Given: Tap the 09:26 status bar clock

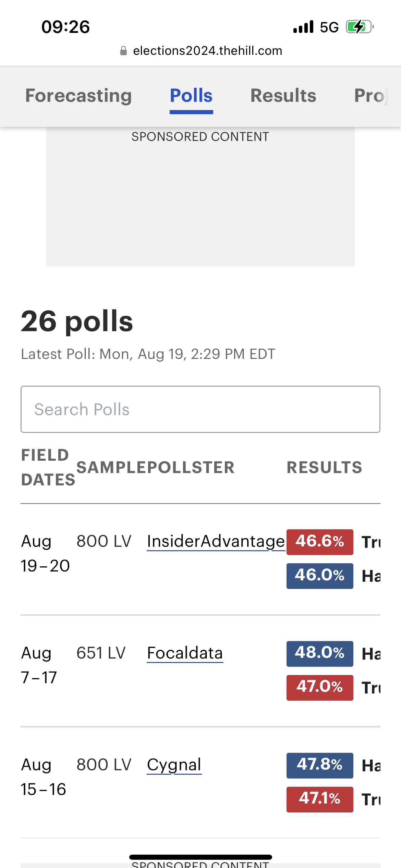Looking at the screenshot, I should point(66,27).
